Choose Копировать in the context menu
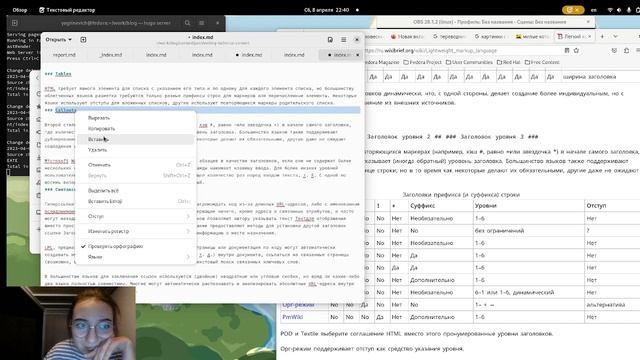Viewport: 640px width, 360px height. tap(101, 129)
